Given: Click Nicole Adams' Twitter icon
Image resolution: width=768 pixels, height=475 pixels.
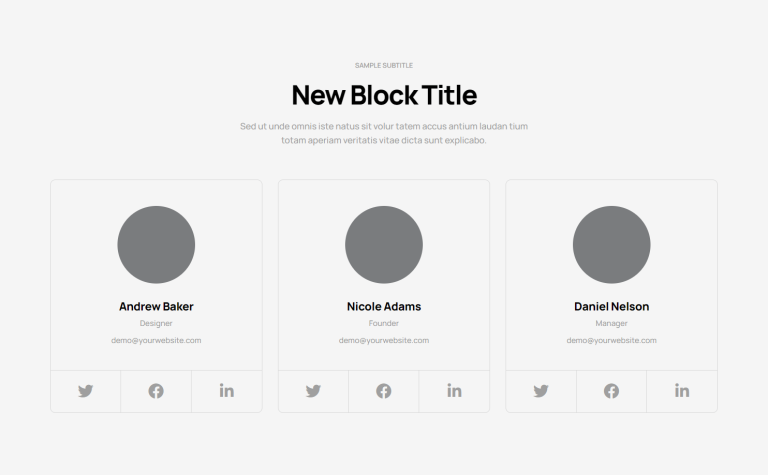Looking at the screenshot, I should coord(313,391).
